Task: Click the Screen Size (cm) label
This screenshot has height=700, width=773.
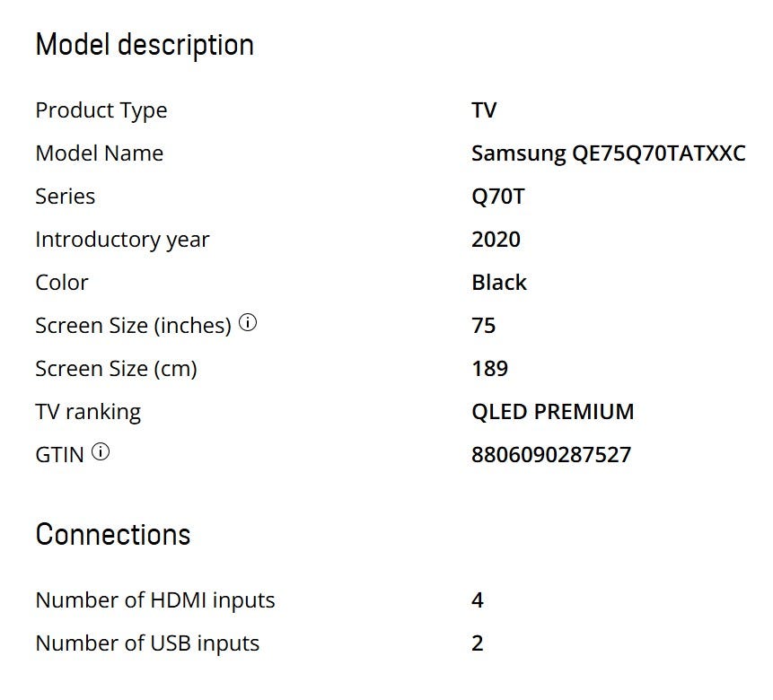Action: click(116, 369)
